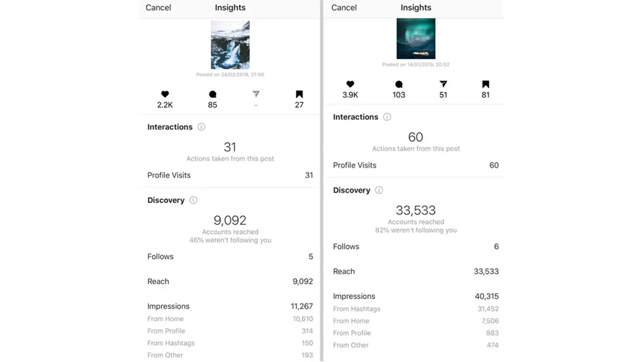Open info icon beside left Discovery heading

click(x=193, y=200)
